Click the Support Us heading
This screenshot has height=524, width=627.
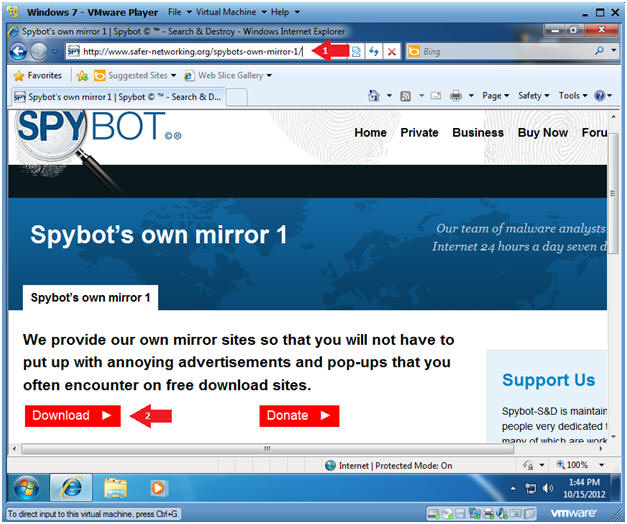pos(548,380)
